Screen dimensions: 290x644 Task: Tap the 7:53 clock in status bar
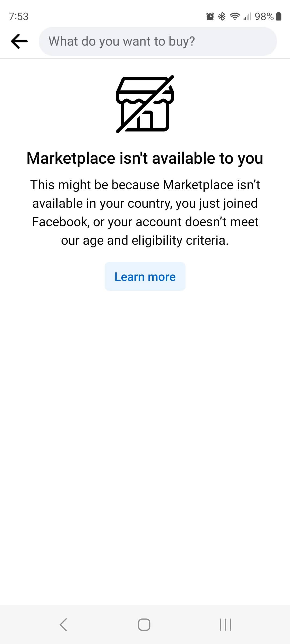pyautogui.click(x=19, y=17)
